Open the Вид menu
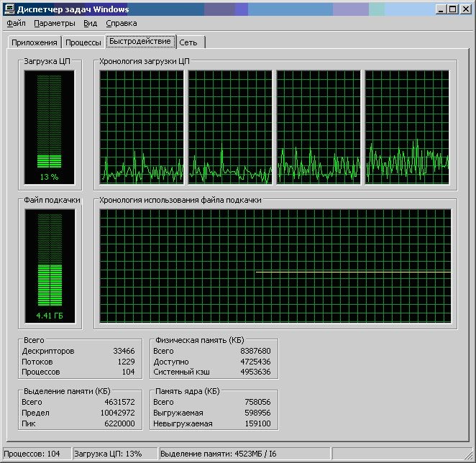This screenshot has width=476, height=463. click(90, 23)
